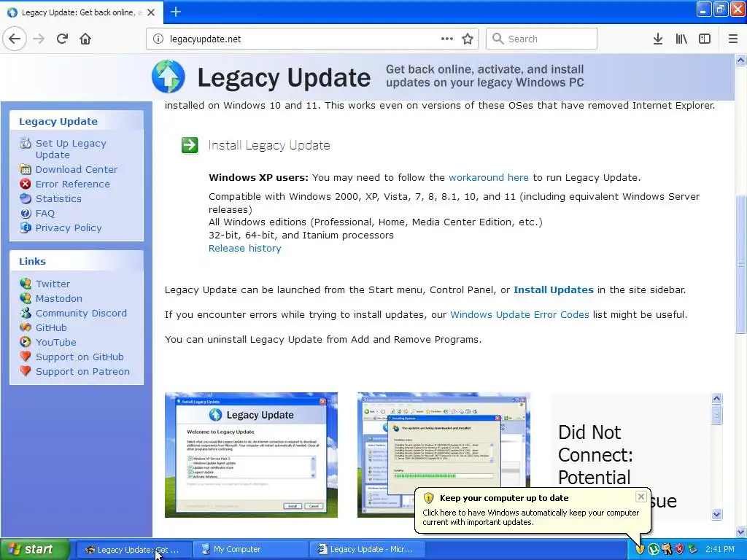Click page scrollbar down arrow
This screenshot has height=560, width=747.
[740, 532]
